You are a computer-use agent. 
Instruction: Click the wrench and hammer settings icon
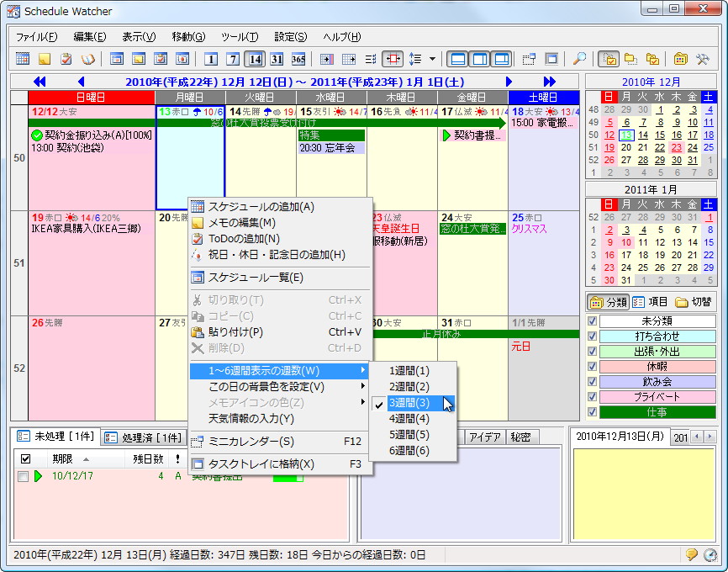[x=702, y=59]
